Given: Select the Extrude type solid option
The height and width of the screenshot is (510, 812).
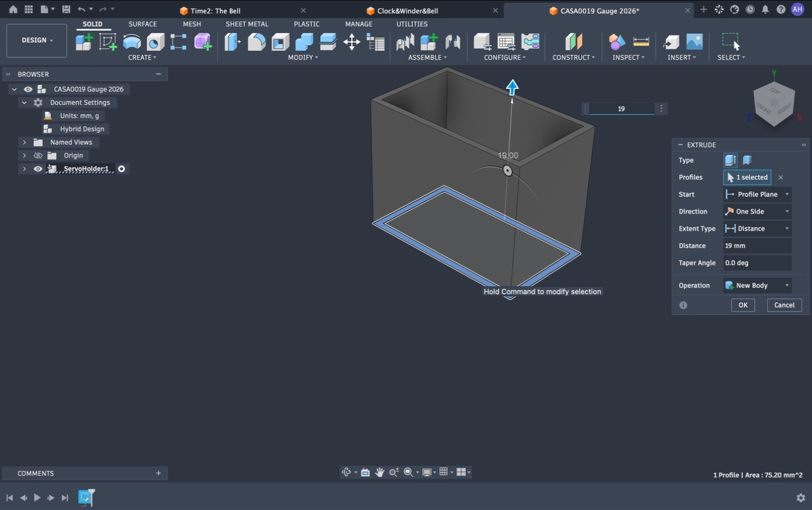Looking at the screenshot, I should [x=730, y=160].
